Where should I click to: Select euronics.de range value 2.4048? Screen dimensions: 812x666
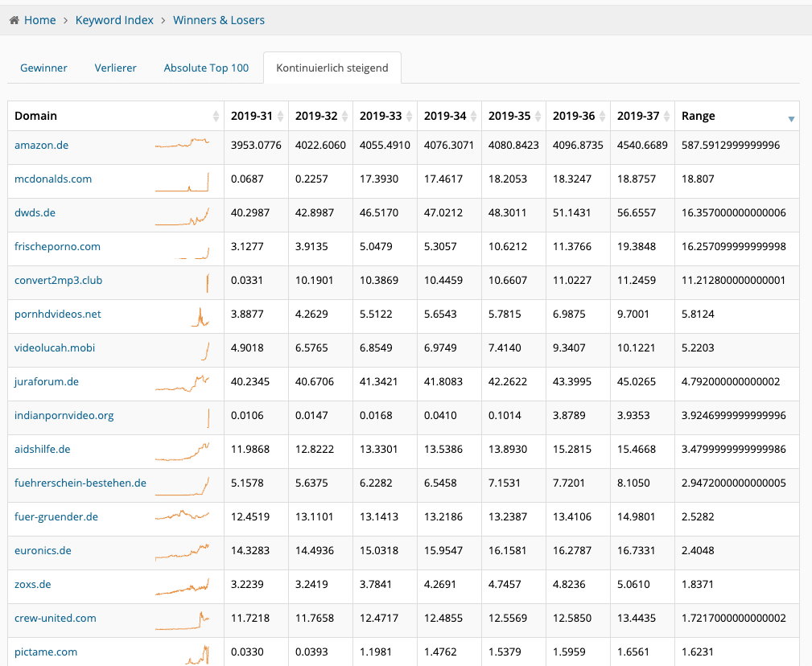(698, 551)
